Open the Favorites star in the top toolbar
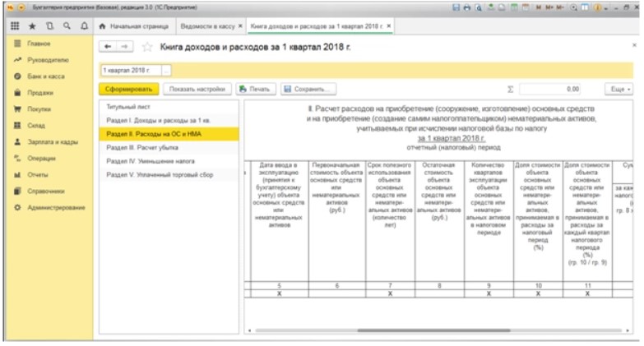The height and width of the screenshot is (346, 644). 32,26
